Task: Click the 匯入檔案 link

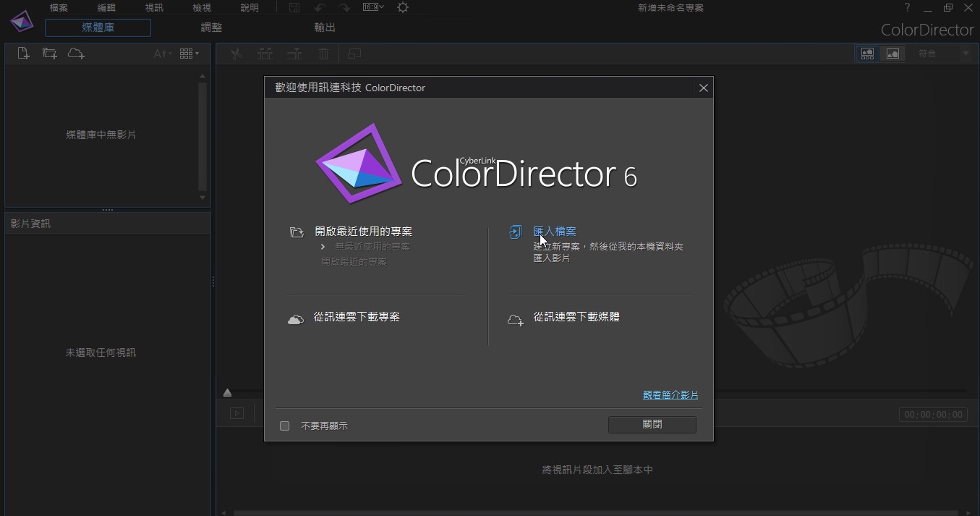Action: coord(555,232)
